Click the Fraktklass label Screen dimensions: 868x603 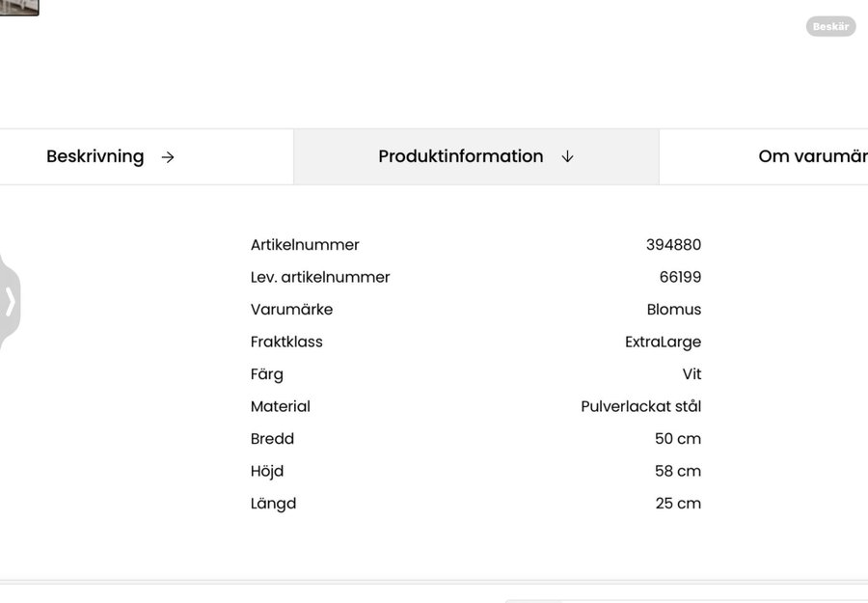(286, 343)
